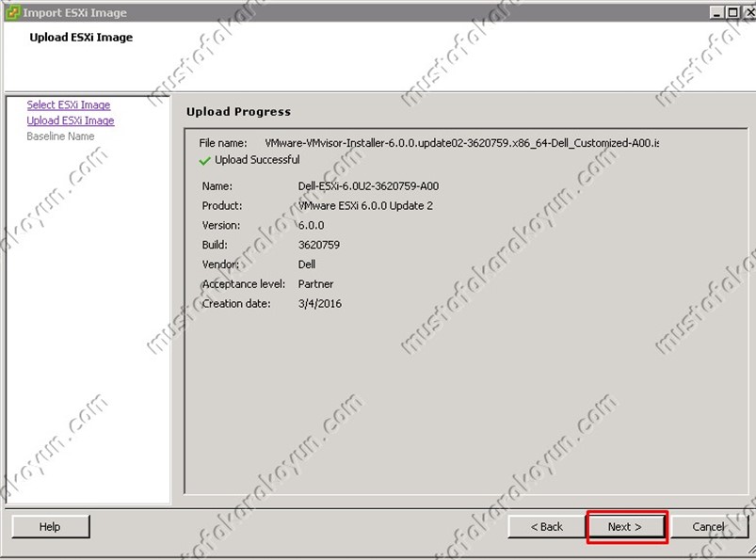
Task: Open the Upload ESXi Image step link
Action: tap(71, 120)
